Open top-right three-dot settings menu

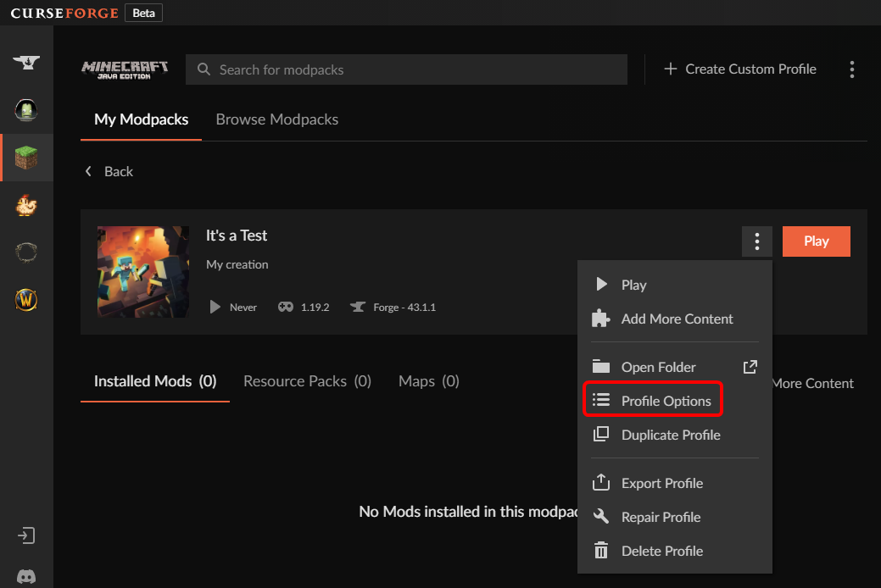point(852,69)
